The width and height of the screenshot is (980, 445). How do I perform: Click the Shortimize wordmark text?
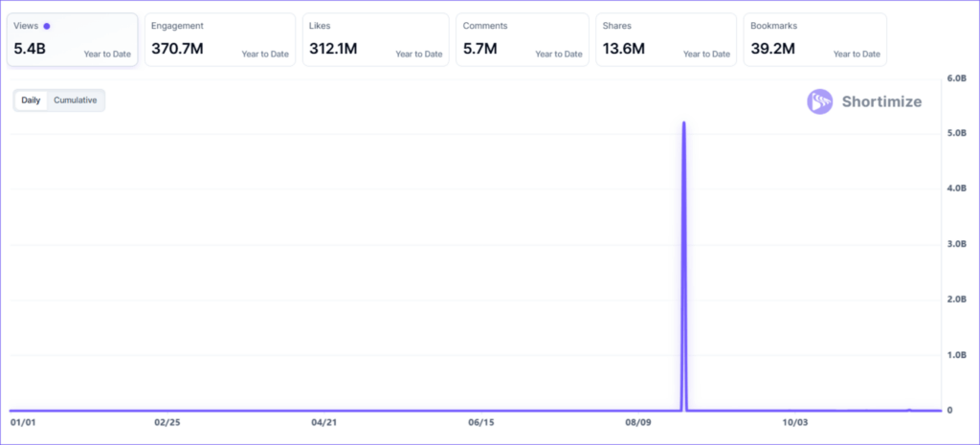881,102
